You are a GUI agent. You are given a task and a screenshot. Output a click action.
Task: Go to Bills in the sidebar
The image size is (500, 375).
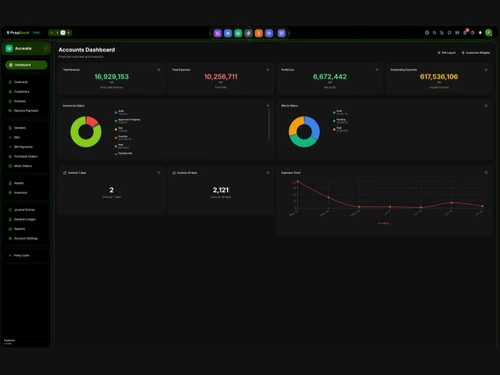[17, 137]
